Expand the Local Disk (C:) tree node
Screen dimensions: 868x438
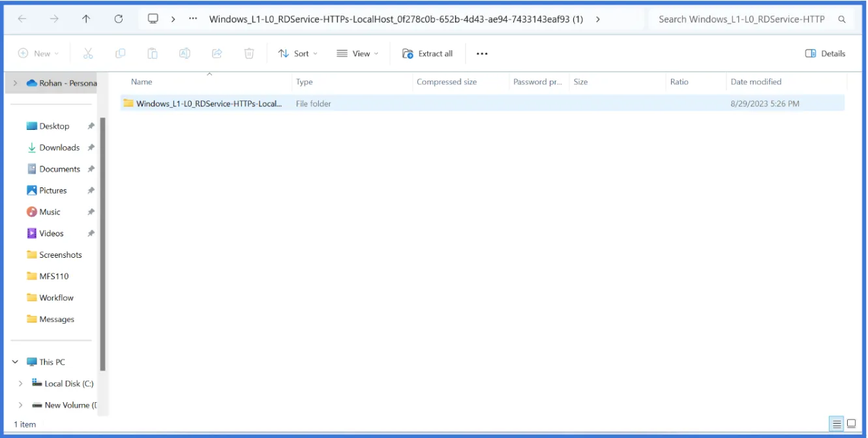[x=20, y=384]
